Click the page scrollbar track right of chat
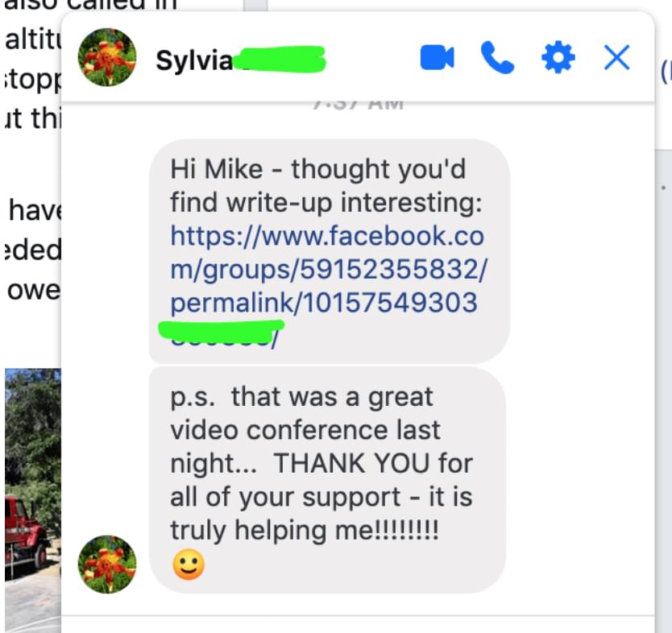This screenshot has height=633, width=672. (663, 386)
